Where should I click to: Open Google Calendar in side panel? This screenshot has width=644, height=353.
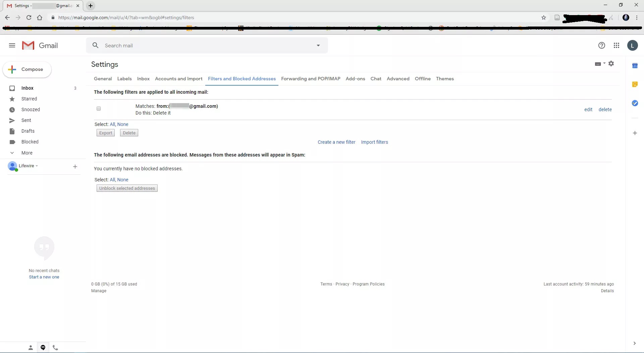click(x=635, y=66)
